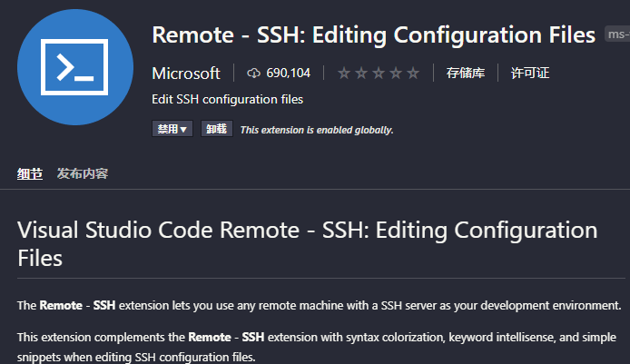The width and height of the screenshot is (630, 364).
Task: Click the ms- extension identifier badge
Action: click(617, 34)
